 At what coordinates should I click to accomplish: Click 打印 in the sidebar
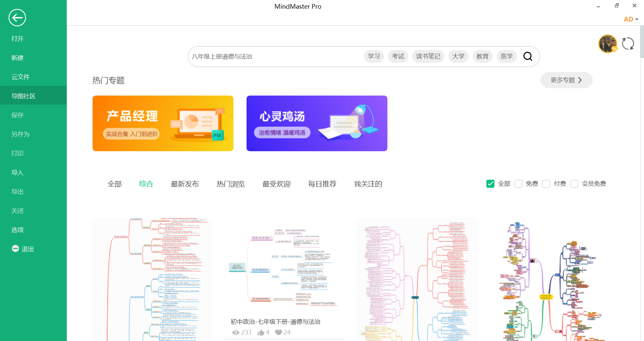click(x=34, y=153)
